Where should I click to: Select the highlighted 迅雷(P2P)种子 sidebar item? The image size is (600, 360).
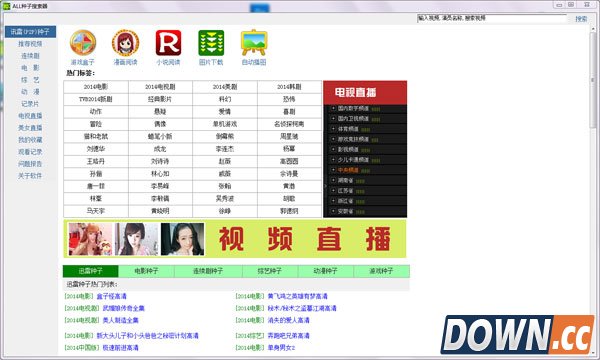click(x=31, y=32)
